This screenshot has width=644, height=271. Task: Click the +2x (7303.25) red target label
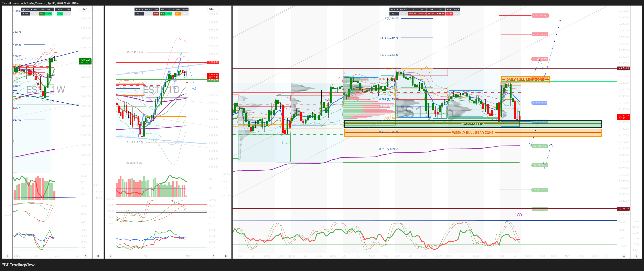click(540, 16)
